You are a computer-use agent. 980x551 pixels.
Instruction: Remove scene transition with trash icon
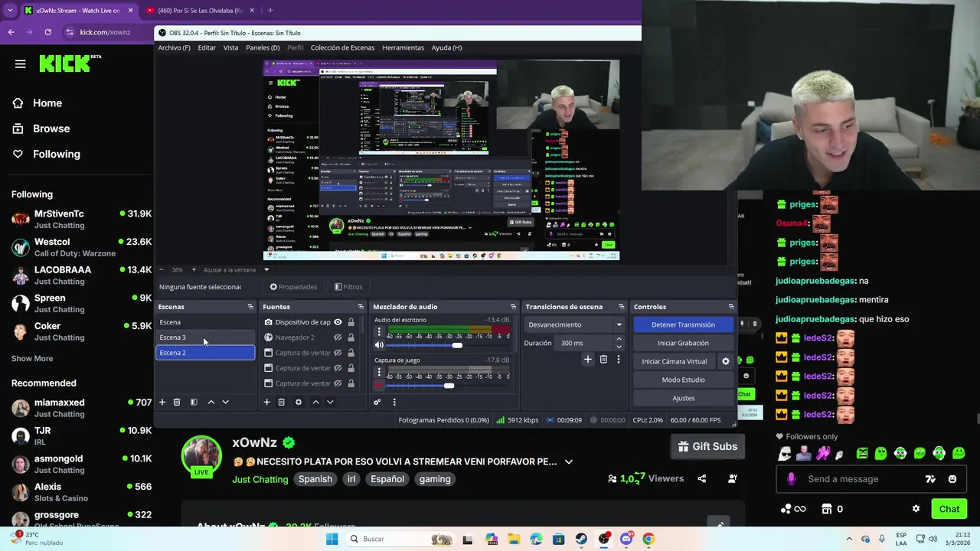(603, 359)
